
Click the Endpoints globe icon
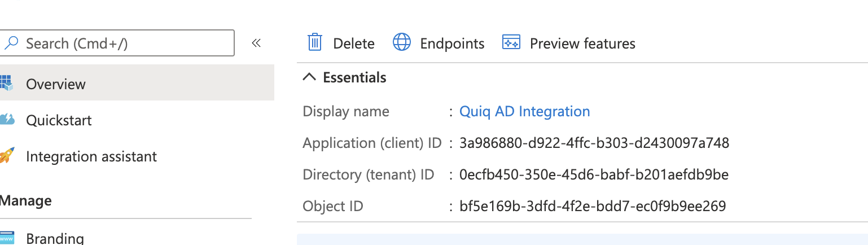click(x=401, y=42)
